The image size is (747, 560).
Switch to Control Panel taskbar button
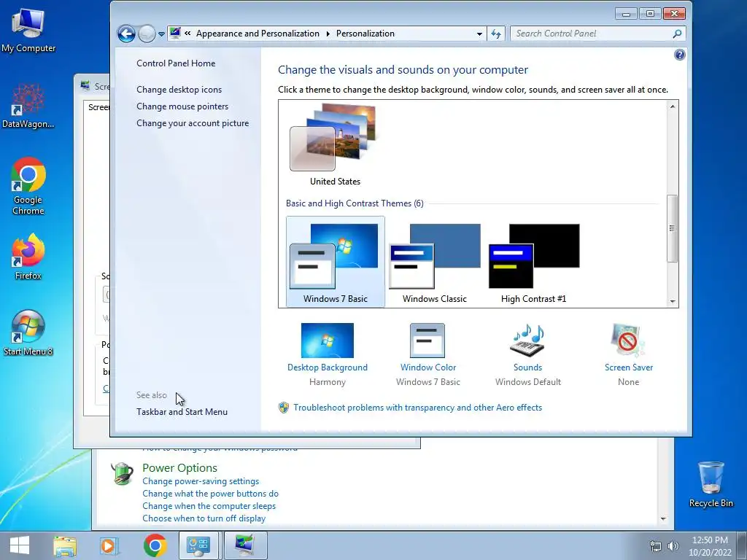click(199, 545)
